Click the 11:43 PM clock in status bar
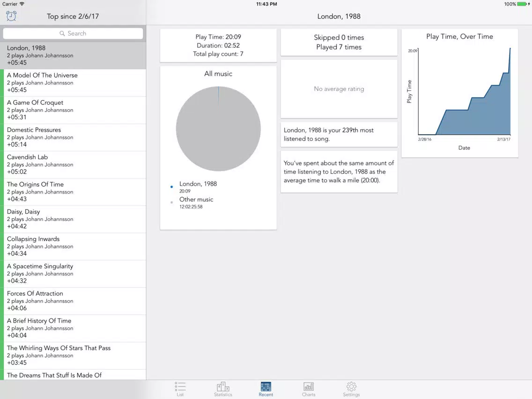Screen dimensions: 532x399 click(266, 4)
